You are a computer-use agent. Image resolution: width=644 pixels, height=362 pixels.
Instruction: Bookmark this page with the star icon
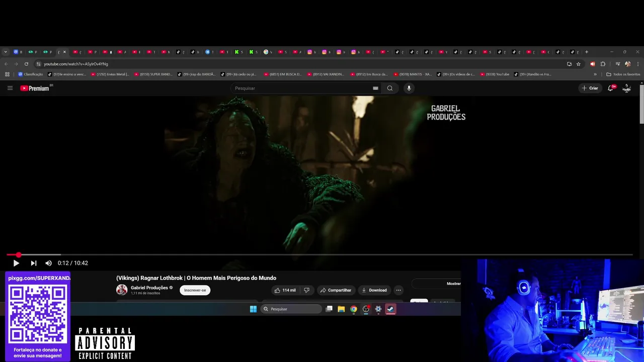(579, 64)
